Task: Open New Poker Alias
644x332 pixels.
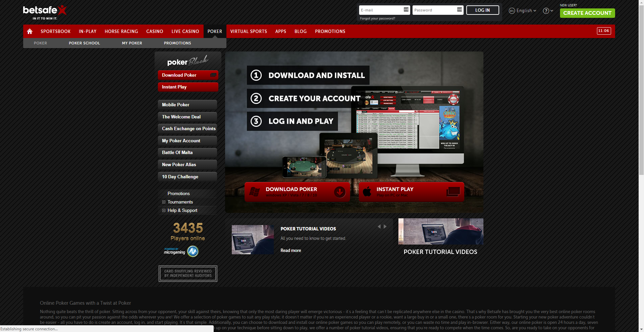Action: (187, 164)
